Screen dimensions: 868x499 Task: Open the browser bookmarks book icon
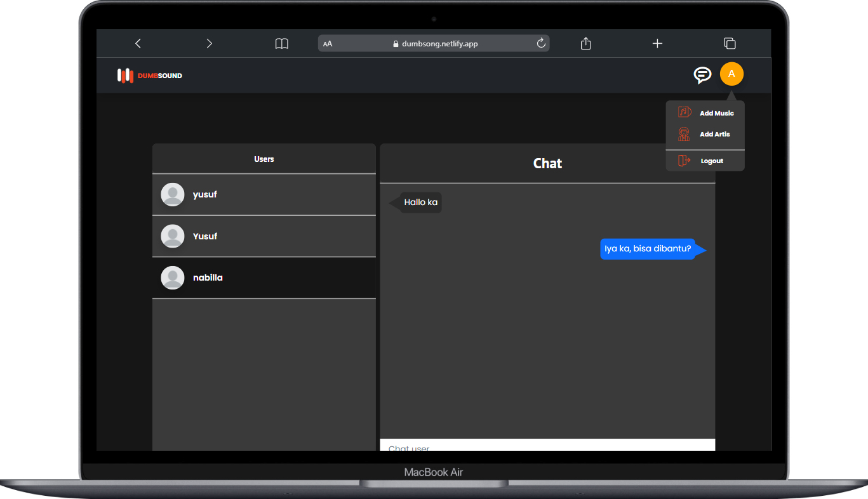click(x=281, y=43)
